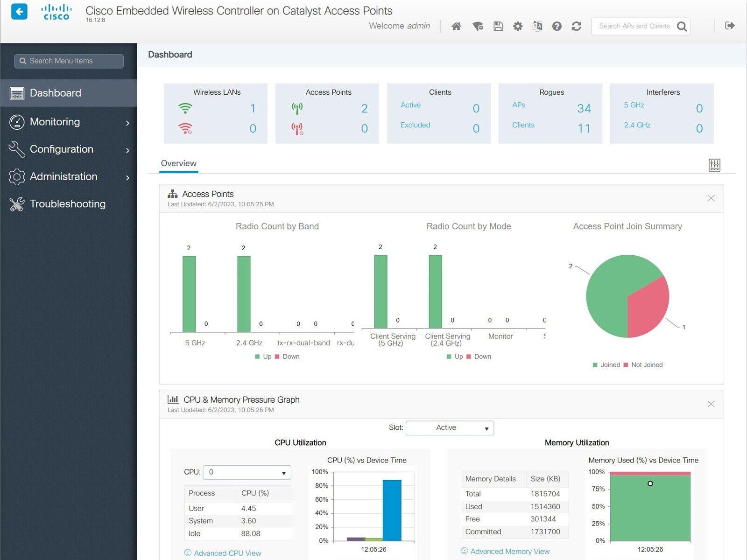Open the CPU selector dropdown
Image resolution: width=747 pixels, height=560 pixels.
tap(247, 472)
